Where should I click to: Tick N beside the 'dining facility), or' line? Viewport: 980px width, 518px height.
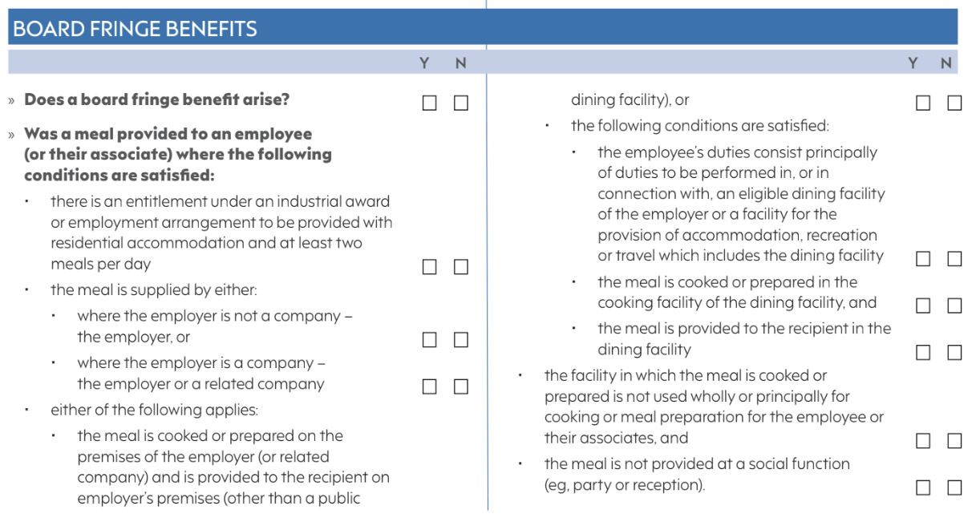[x=954, y=103]
